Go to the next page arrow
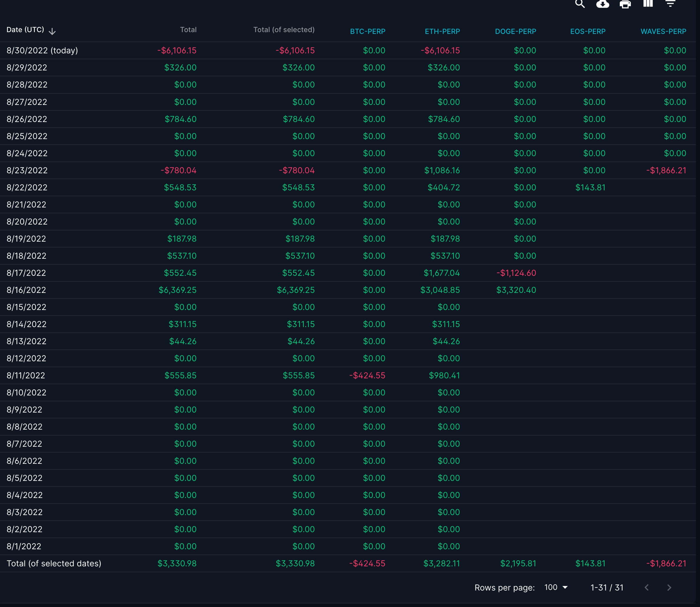 pos(669,588)
